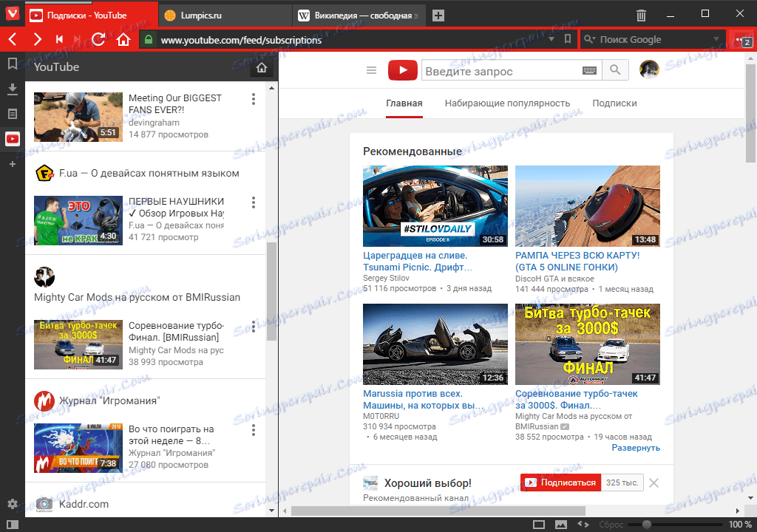The image size is (757, 532).
Task: Open options for Meeting Our BIGGEST FANS video
Action: tap(254, 100)
